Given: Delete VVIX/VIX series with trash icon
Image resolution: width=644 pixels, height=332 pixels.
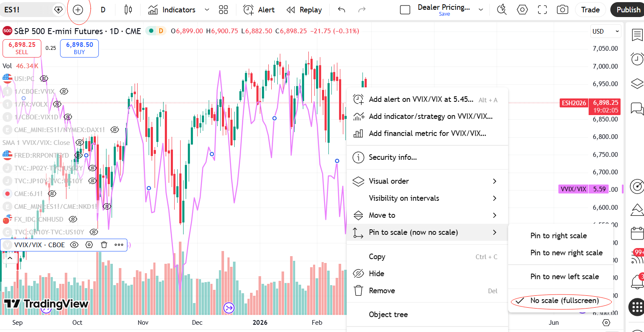Looking at the screenshot, I should tap(104, 245).
